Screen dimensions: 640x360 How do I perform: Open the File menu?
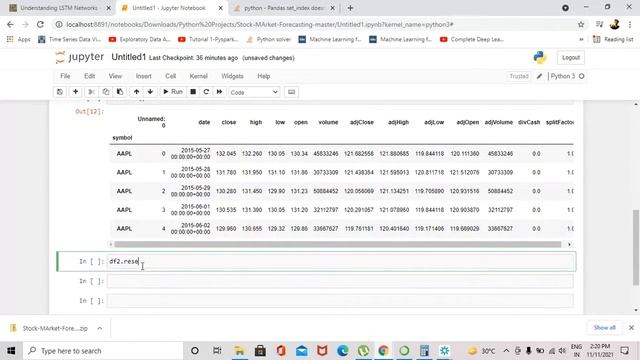[x=65, y=76]
